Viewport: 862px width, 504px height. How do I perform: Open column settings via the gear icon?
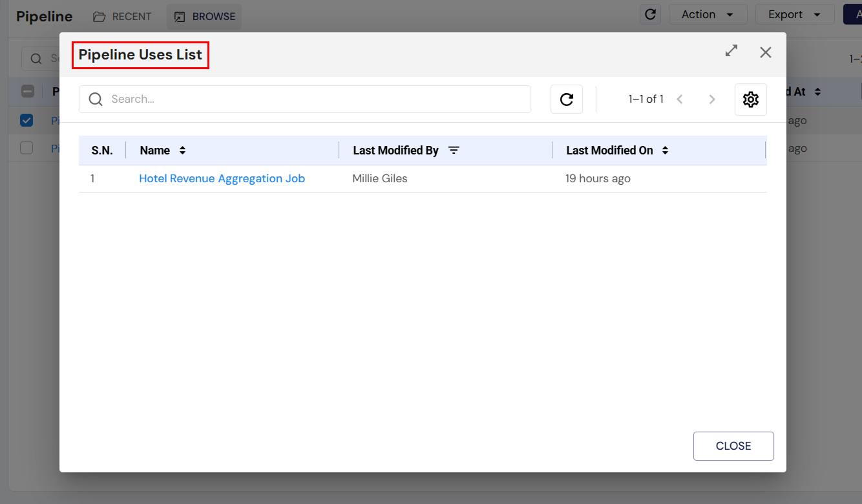750,99
